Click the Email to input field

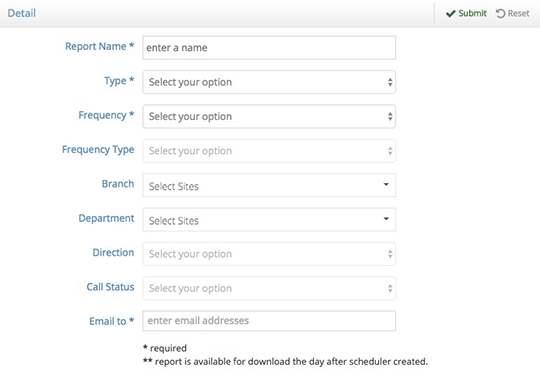(x=269, y=321)
